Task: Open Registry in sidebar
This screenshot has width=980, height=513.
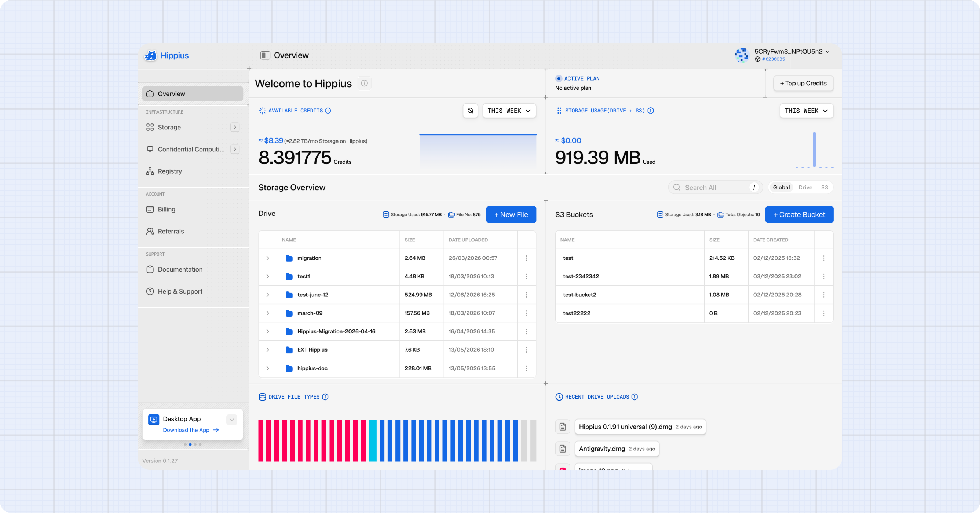Action: coord(193,171)
